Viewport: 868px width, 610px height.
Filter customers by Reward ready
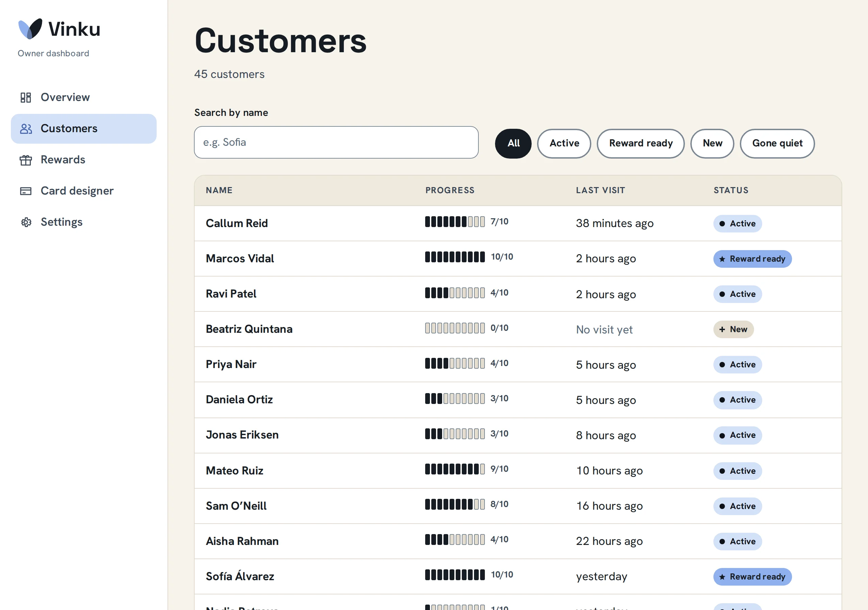click(640, 143)
